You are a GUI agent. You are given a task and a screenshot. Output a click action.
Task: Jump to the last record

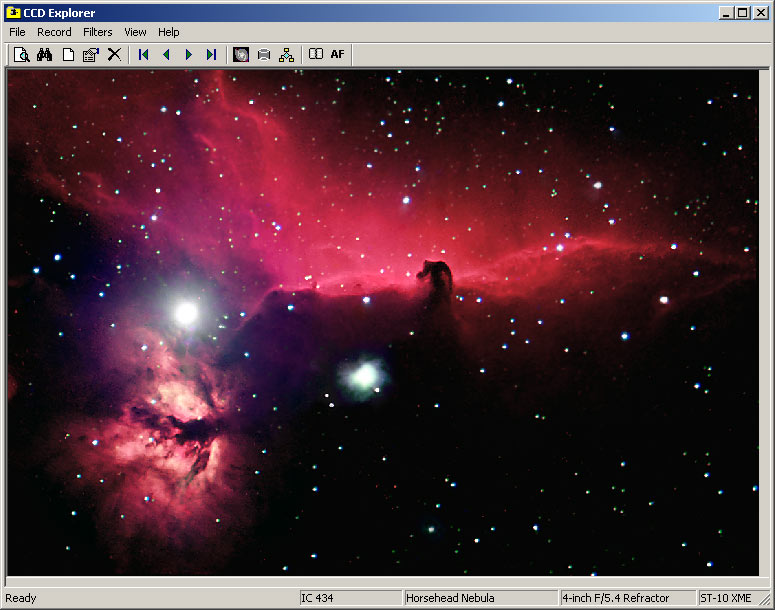click(211, 54)
